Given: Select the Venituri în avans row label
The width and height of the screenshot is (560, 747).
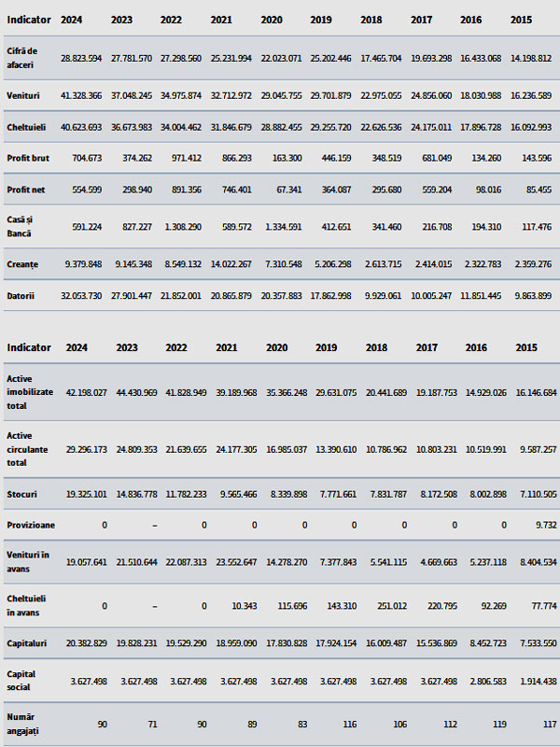Looking at the screenshot, I should (28, 562).
